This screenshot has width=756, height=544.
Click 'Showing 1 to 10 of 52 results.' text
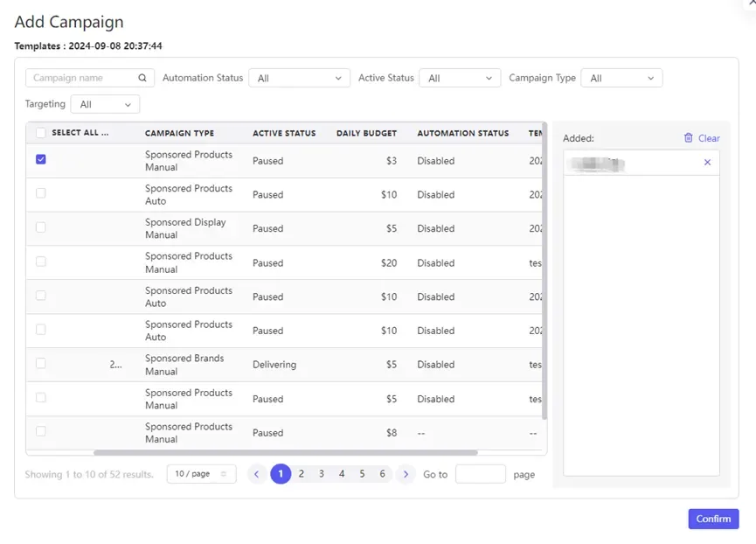point(89,474)
